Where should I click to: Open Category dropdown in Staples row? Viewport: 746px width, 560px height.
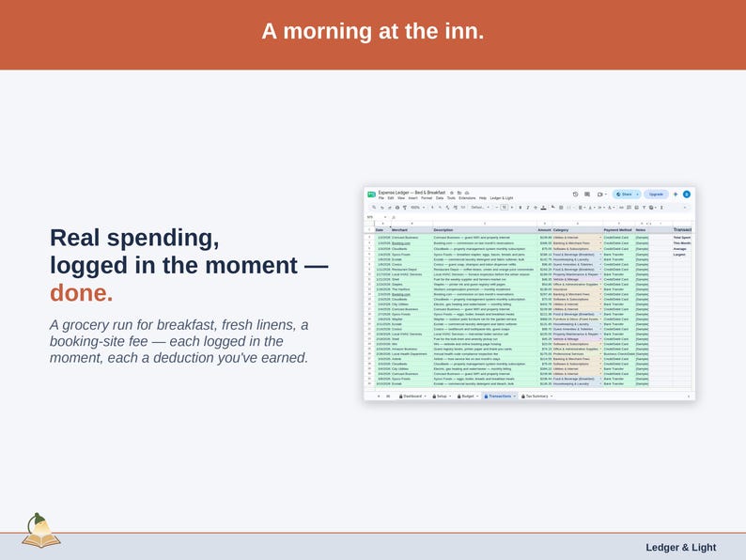pyautogui.click(x=600, y=284)
